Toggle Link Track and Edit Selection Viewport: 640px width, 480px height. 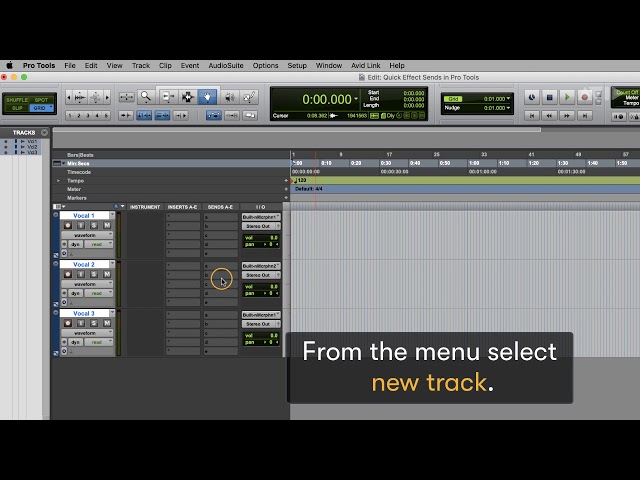tap(162, 116)
